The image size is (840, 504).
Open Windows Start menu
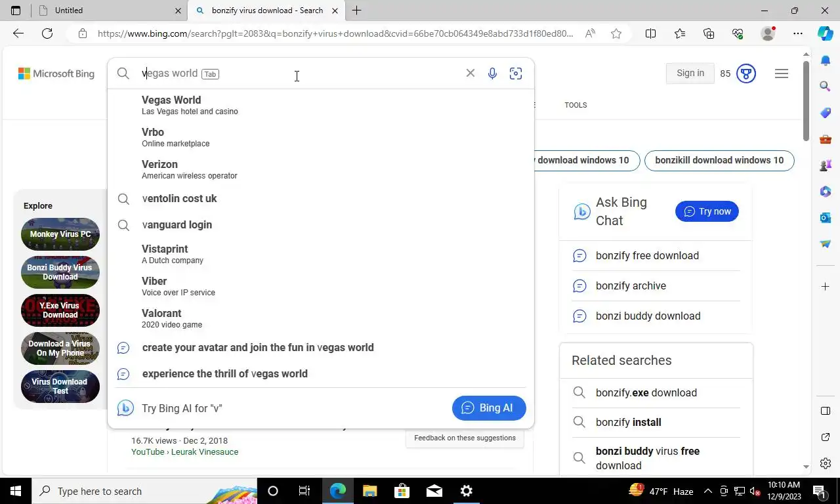coord(15,491)
